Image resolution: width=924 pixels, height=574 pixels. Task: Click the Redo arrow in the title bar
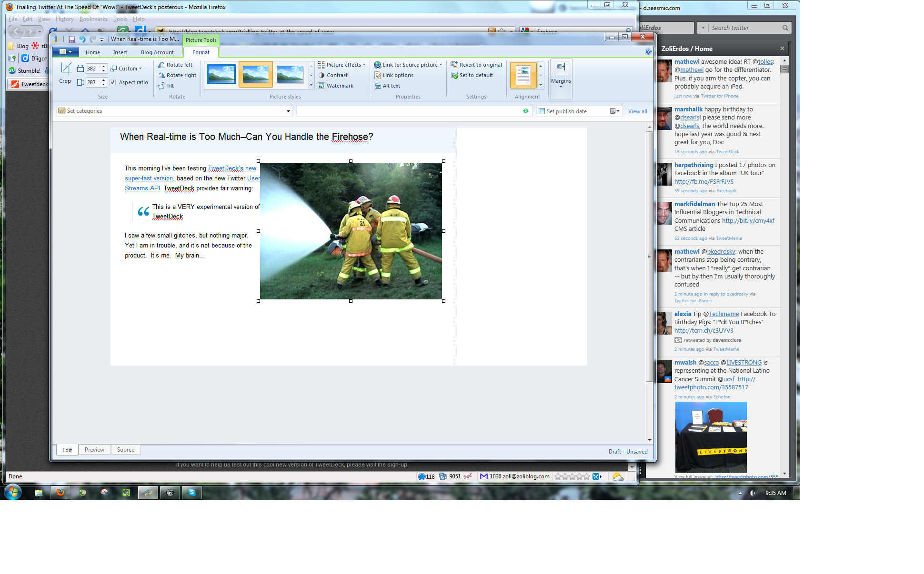coord(93,40)
